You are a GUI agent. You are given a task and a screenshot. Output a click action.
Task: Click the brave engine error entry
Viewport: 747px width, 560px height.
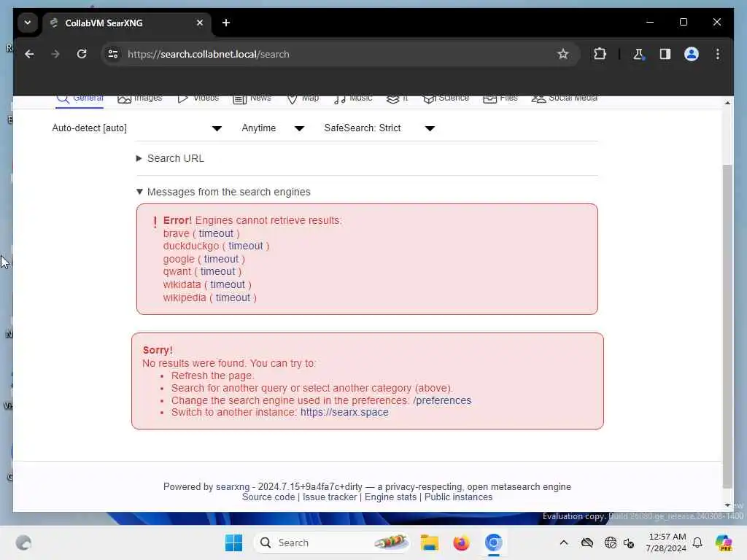pos(201,233)
